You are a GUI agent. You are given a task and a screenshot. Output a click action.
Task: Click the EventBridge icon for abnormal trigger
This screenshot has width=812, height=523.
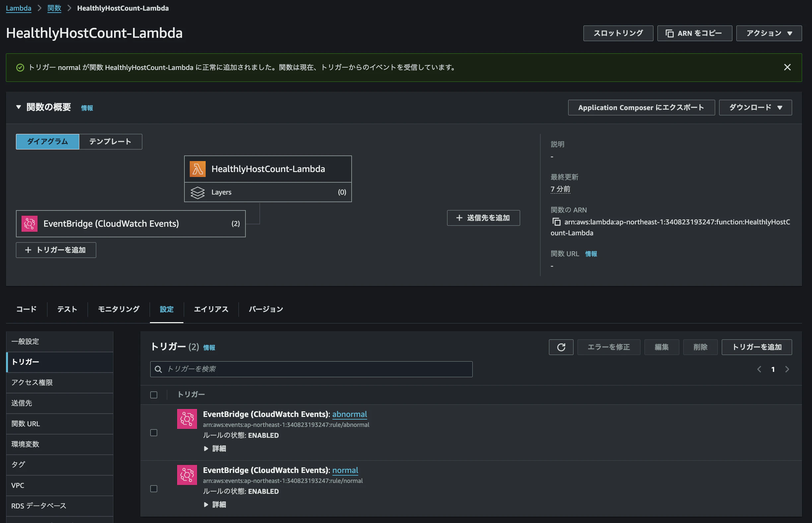[187, 419]
